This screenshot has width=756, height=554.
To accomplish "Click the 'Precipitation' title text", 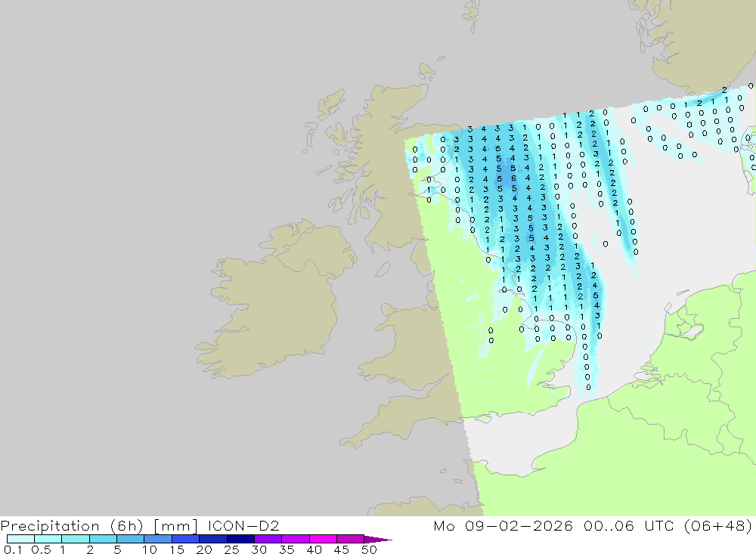I will 50,526.
